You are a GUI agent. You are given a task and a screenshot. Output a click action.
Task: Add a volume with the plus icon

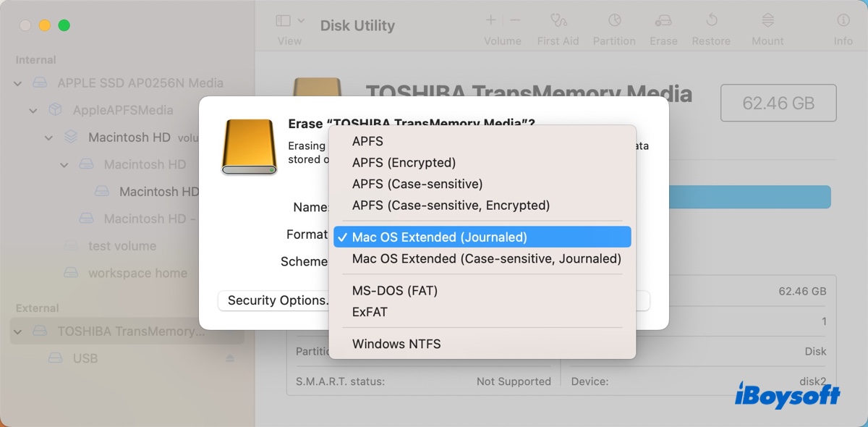click(490, 20)
